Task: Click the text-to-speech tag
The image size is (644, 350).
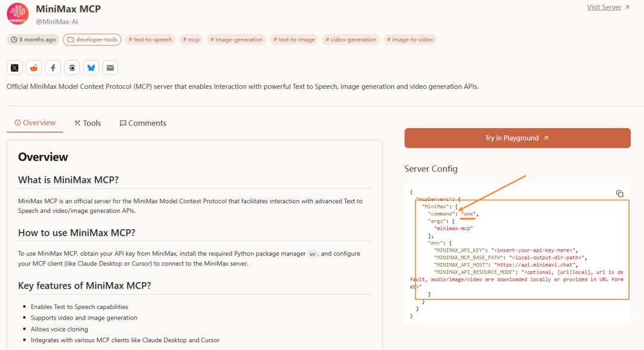Action: (x=150, y=40)
